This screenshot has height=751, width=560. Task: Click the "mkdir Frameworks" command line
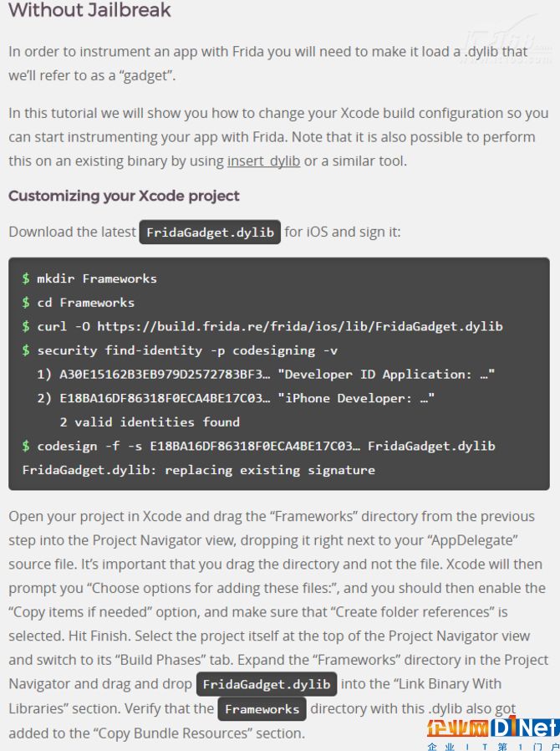coord(89,278)
